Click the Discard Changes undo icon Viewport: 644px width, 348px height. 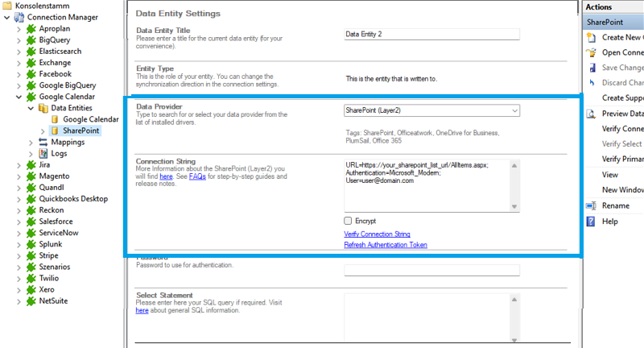(592, 83)
